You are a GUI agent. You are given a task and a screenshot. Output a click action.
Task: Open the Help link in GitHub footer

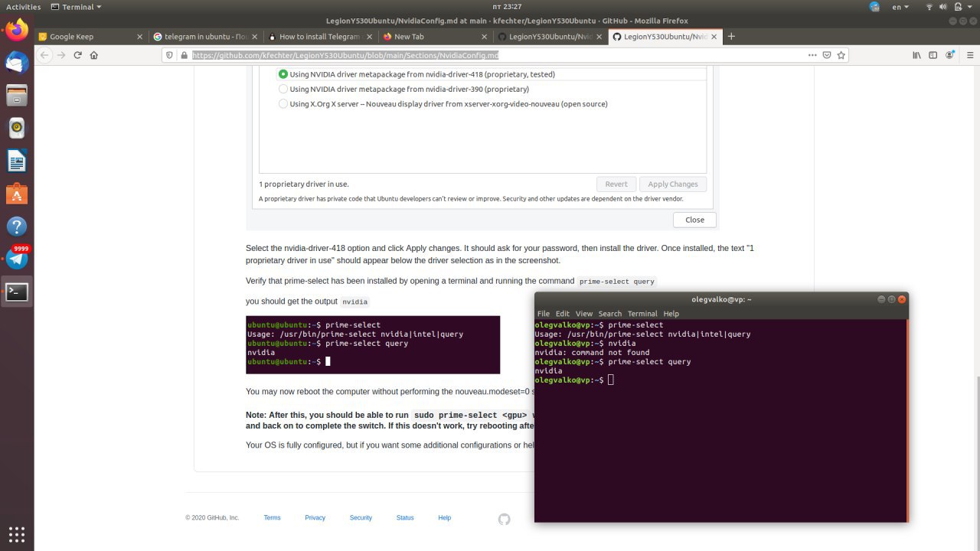pyautogui.click(x=444, y=518)
